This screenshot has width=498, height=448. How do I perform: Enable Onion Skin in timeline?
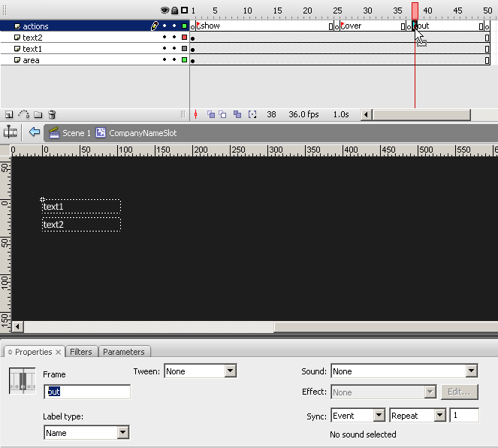[211, 115]
